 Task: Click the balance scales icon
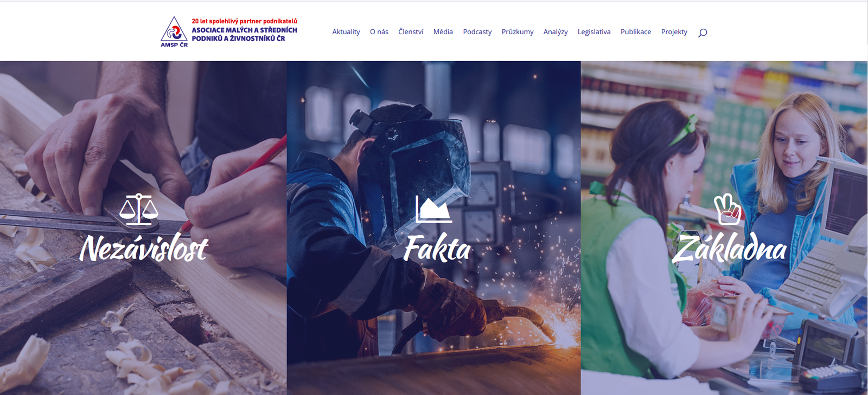tap(139, 209)
